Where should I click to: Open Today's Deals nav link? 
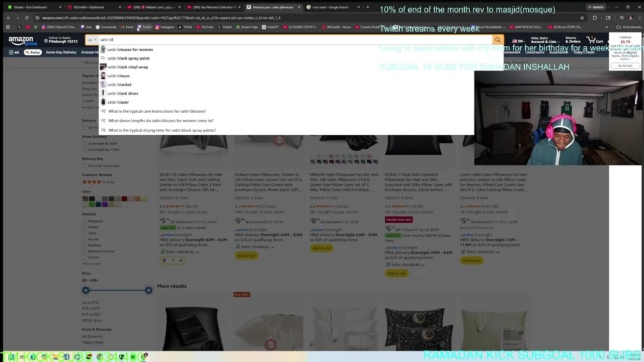[x=583, y=52]
